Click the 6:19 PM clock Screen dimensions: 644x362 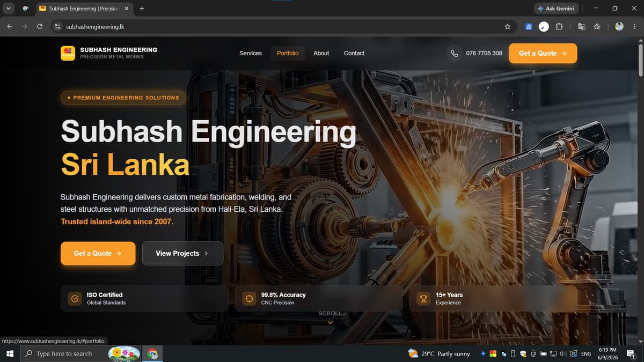click(607, 350)
